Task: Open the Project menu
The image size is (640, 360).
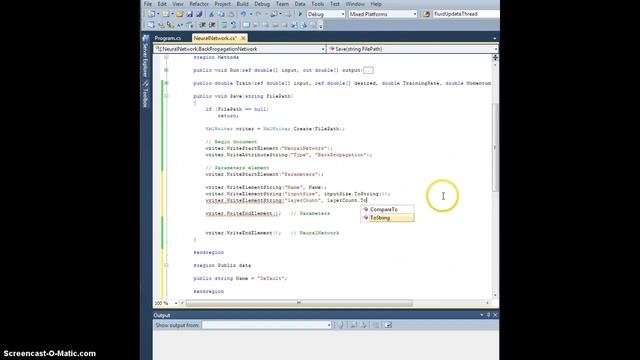Action: (222, 4)
